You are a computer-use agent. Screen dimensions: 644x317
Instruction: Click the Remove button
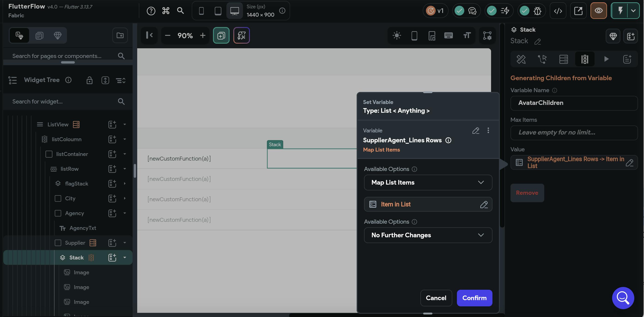(527, 193)
